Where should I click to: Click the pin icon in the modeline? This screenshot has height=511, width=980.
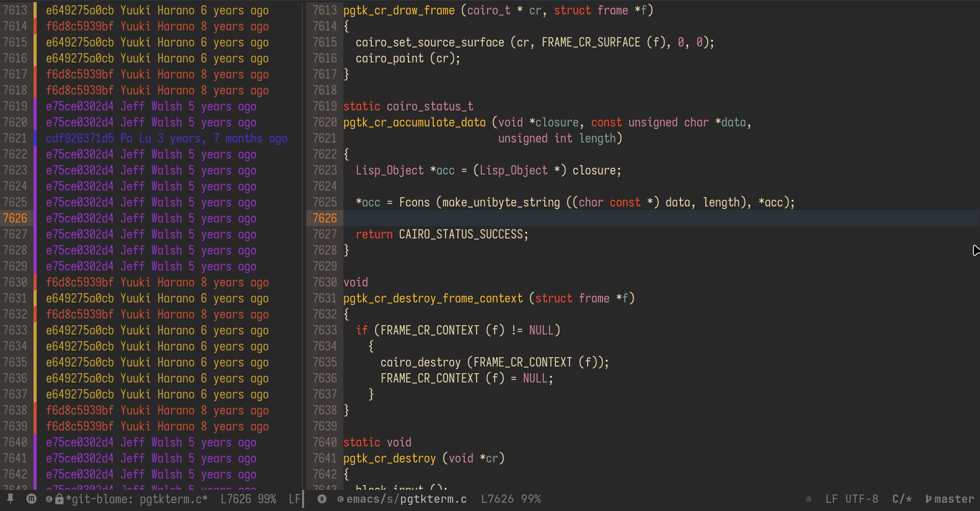click(x=10, y=499)
